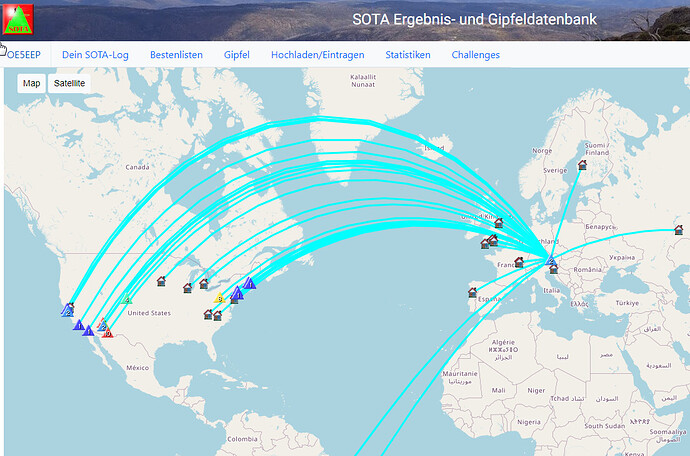The height and width of the screenshot is (456, 690).
Task: Click the Nigeria map label
Action: 529,422
